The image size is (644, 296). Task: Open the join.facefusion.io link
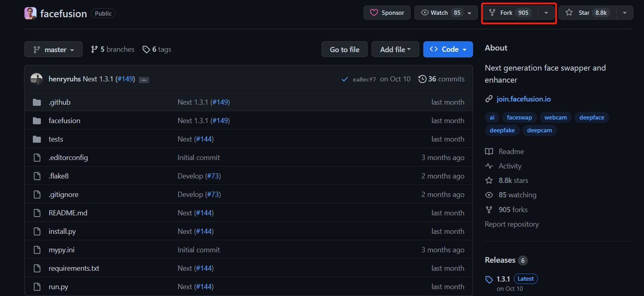coord(523,99)
